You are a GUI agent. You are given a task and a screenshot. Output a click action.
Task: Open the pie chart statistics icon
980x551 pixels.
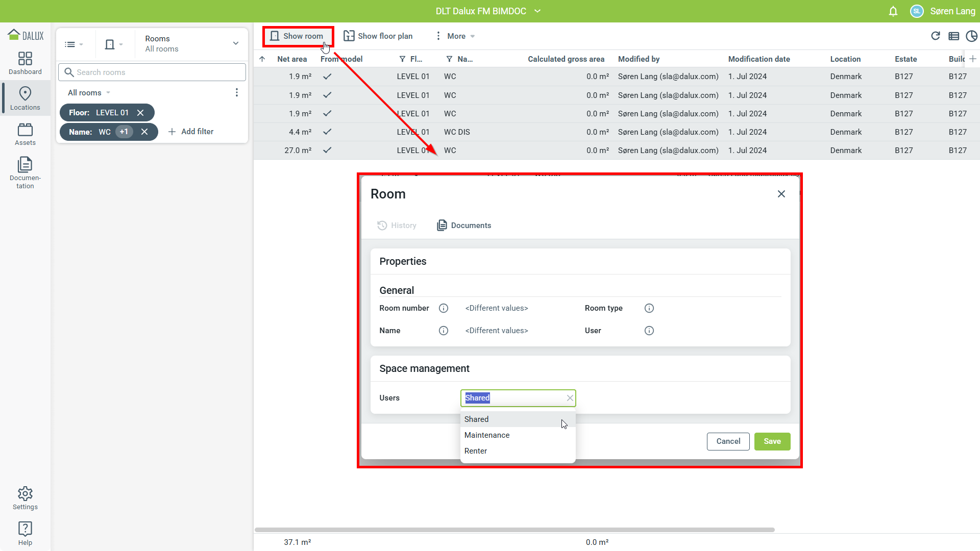971,36
